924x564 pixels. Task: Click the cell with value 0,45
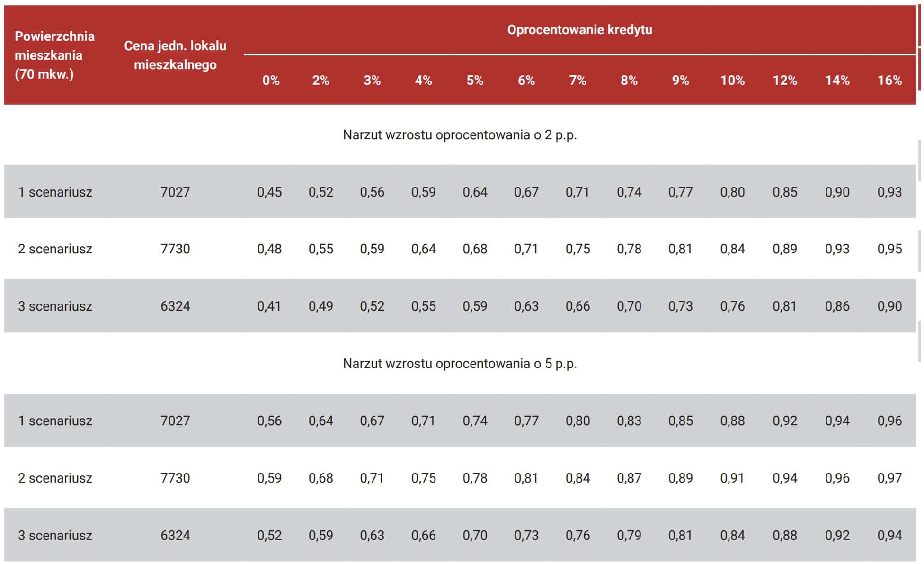[x=269, y=192]
